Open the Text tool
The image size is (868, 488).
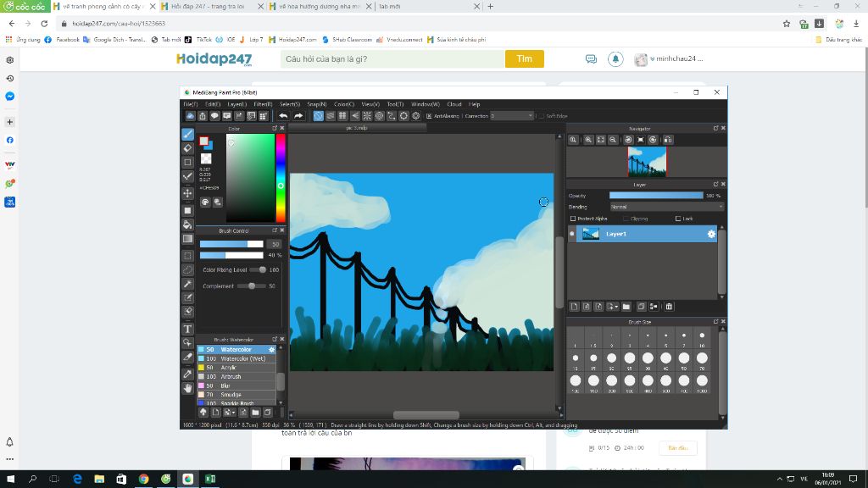click(x=187, y=330)
